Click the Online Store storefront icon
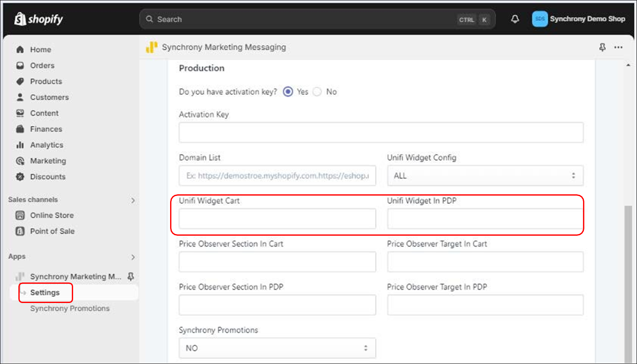 [x=20, y=215]
